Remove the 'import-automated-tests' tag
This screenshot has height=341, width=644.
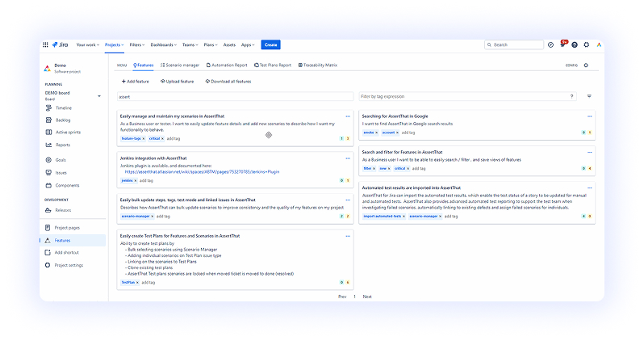[x=404, y=217]
